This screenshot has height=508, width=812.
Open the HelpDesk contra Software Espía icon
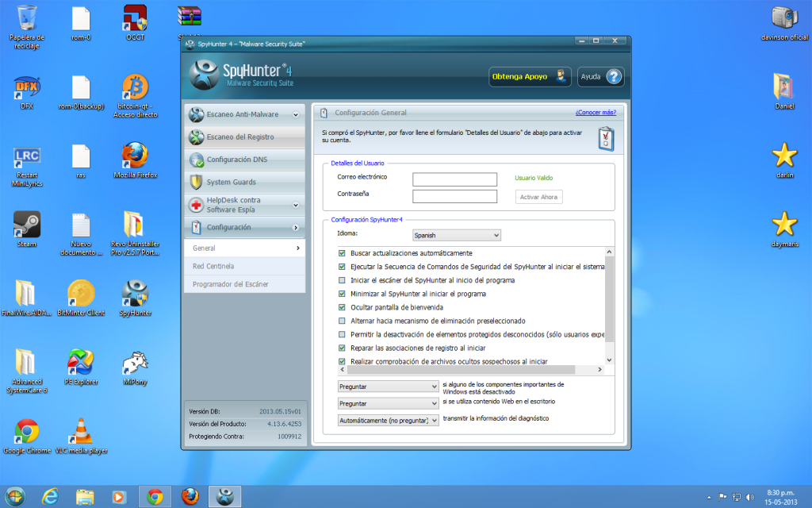pos(196,206)
